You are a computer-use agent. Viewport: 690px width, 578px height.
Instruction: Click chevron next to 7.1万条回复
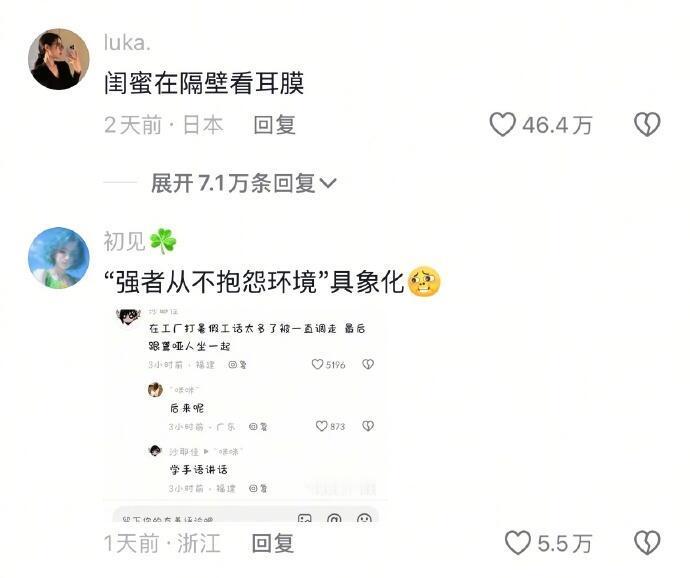[x=328, y=183]
